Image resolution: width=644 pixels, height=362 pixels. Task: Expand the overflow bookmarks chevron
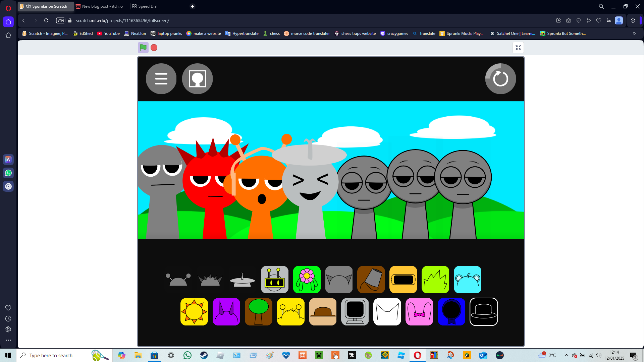point(634,33)
